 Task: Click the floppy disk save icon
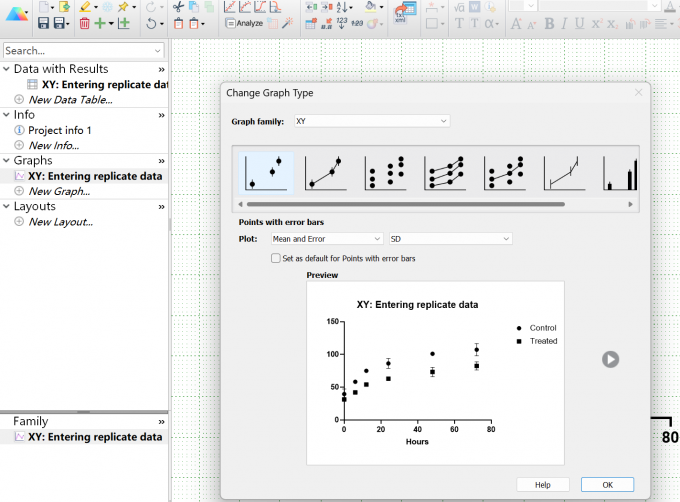coord(43,23)
